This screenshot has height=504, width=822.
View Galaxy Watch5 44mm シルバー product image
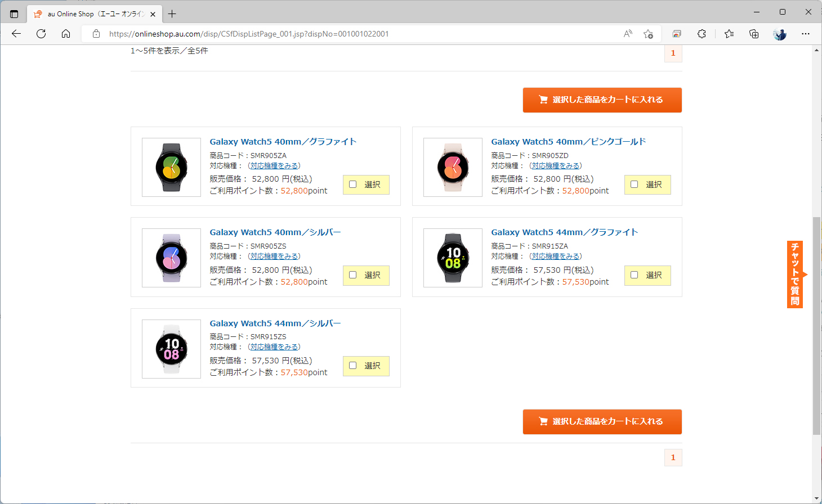click(x=171, y=349)
